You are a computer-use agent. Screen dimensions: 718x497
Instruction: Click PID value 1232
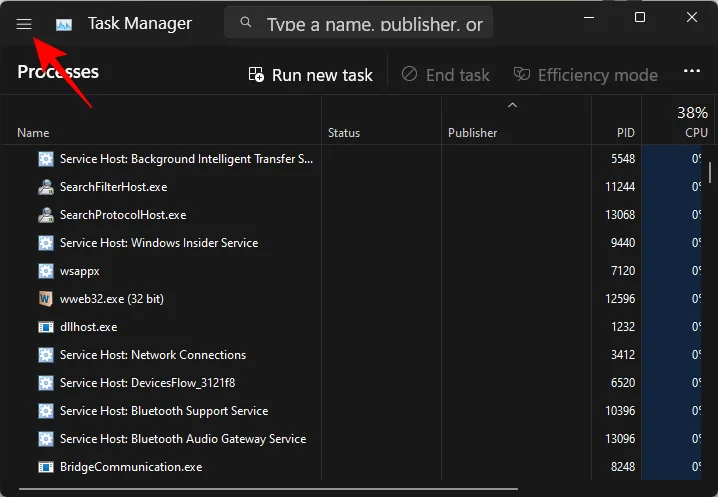click(x=623, y=327)
